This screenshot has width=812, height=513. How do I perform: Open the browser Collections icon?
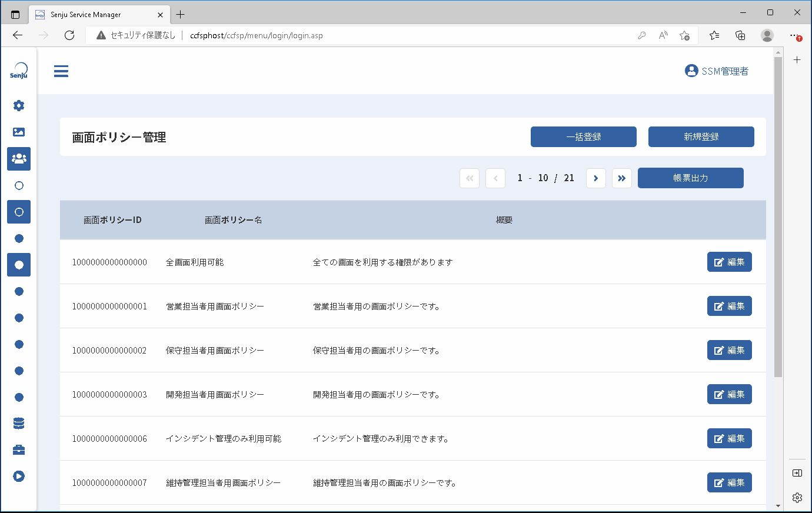point(741,35)
